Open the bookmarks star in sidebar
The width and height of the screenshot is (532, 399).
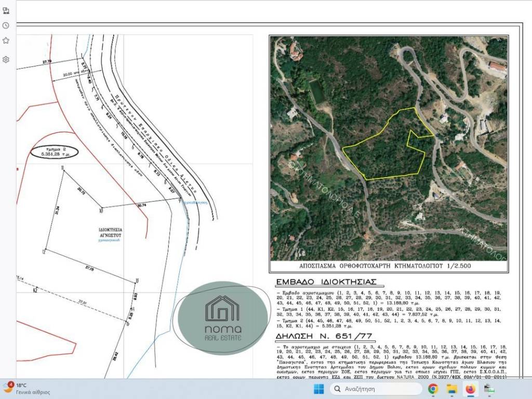[6, 41]
